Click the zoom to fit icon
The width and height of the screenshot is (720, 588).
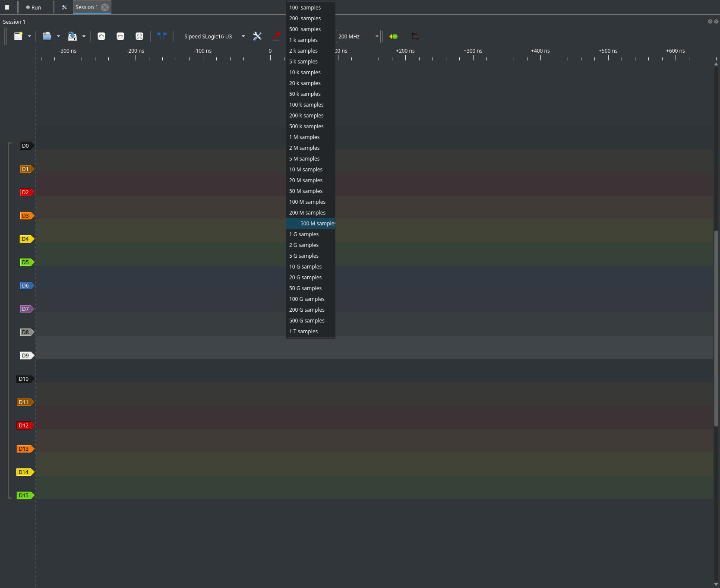(139, 36)
